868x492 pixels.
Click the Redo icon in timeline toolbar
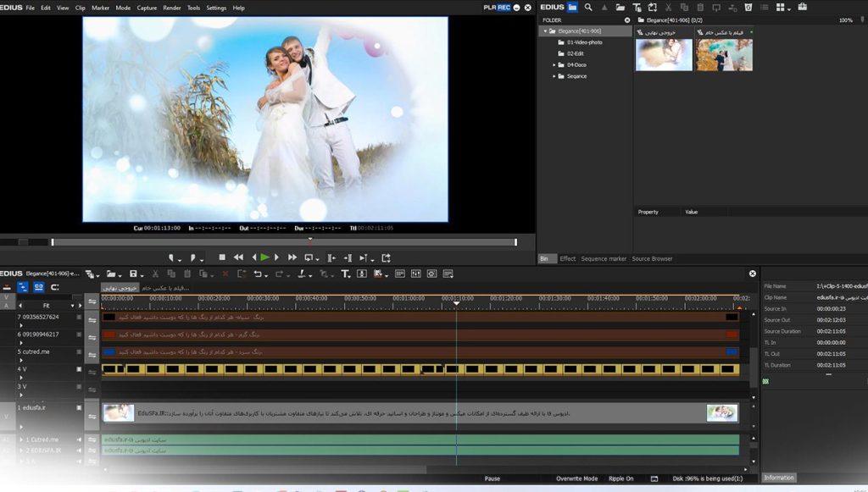(x=279, y=274)
